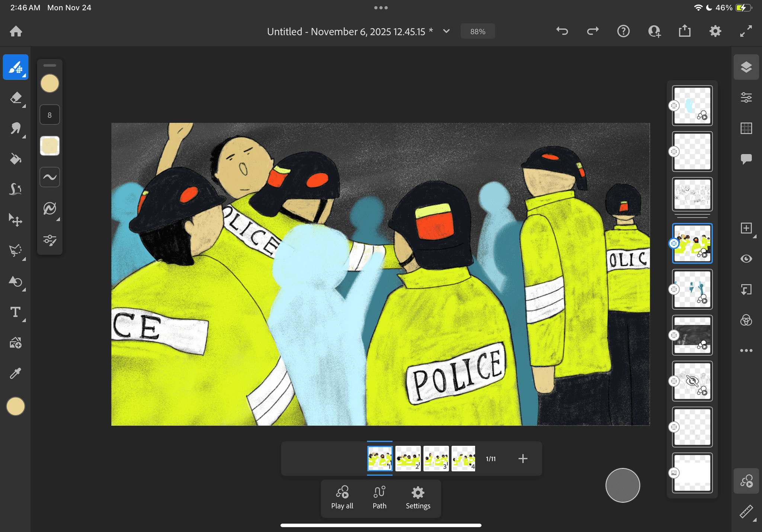The width and height of the screenshot is (762, 532).
Task: Toggle layer visibility eye icon
Action: click(x=746, y=259)
